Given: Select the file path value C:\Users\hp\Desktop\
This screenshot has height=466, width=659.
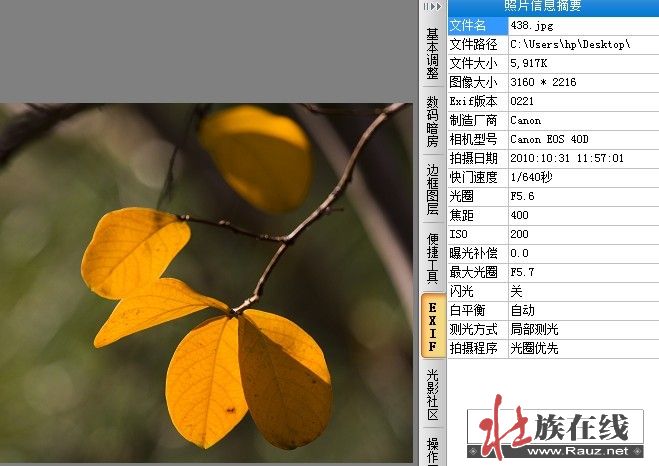Looking at the screenshot, I should 570,44.
